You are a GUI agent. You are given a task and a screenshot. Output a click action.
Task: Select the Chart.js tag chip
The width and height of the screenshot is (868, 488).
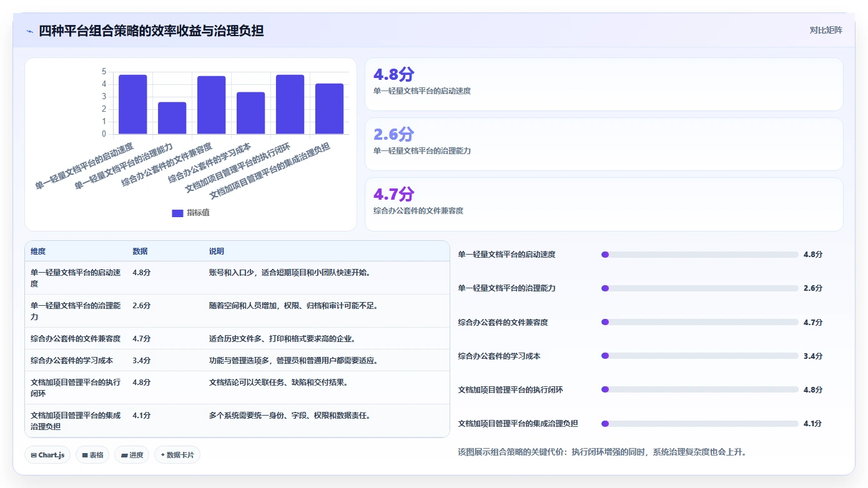point(48,455)
